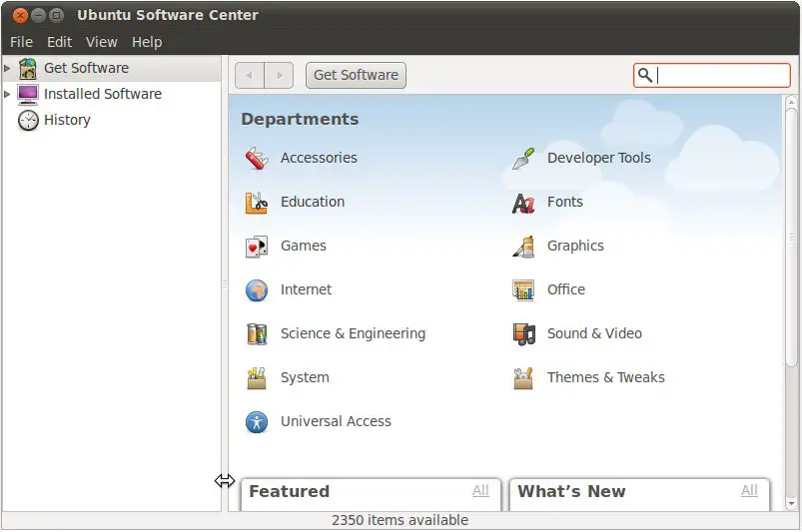
Task: Open the File menu
Action: [x=21, y=42]
